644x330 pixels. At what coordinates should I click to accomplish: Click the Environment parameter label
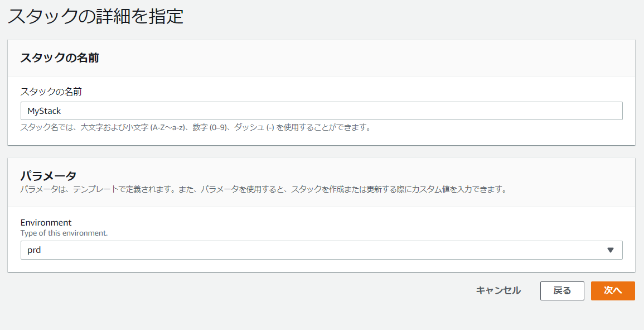46,223
